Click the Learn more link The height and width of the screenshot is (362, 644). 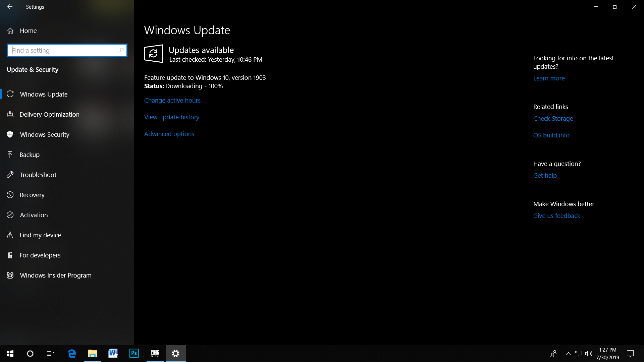(549, 78)
